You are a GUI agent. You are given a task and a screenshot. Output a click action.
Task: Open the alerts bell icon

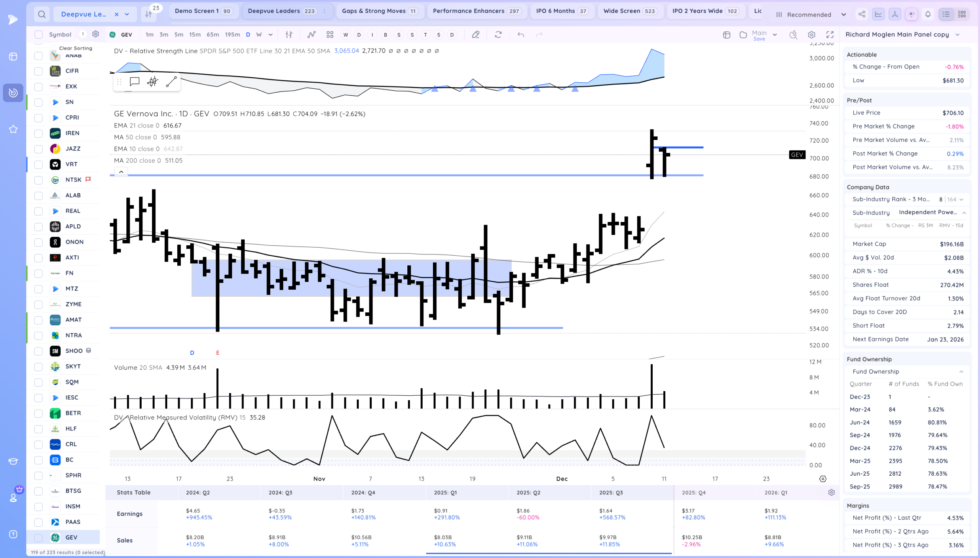point(928,15)
